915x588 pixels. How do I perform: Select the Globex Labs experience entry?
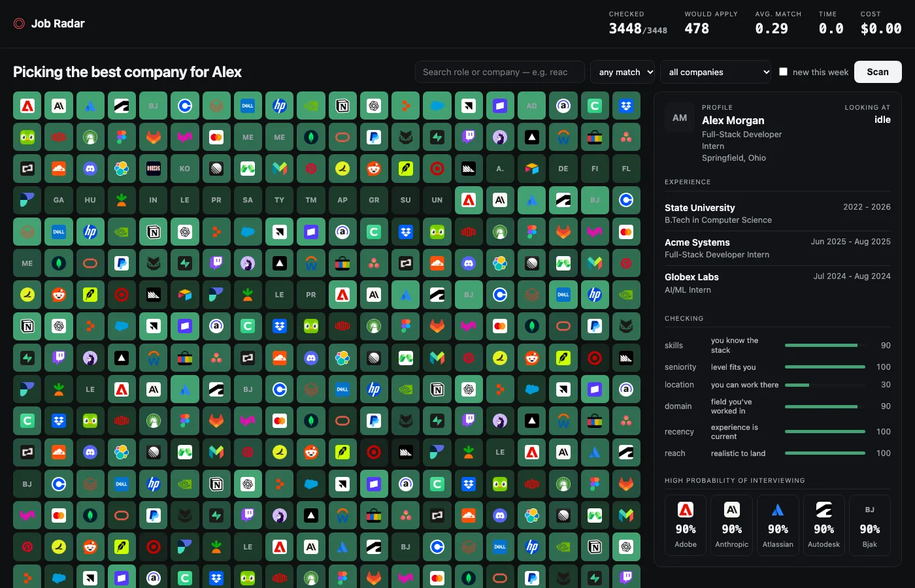(778, 283)
